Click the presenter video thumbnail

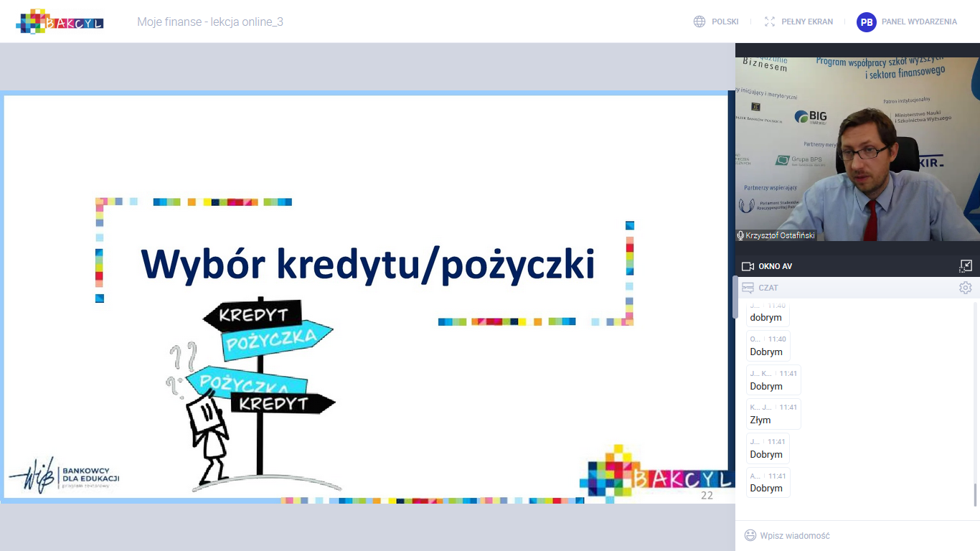pyautogui.click(x=857, y=149)
